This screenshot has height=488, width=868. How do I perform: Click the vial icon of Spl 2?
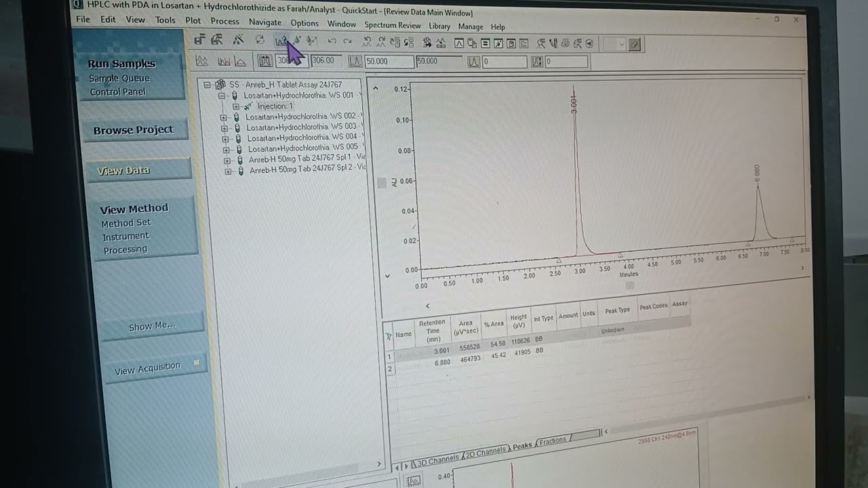point(241,171)
